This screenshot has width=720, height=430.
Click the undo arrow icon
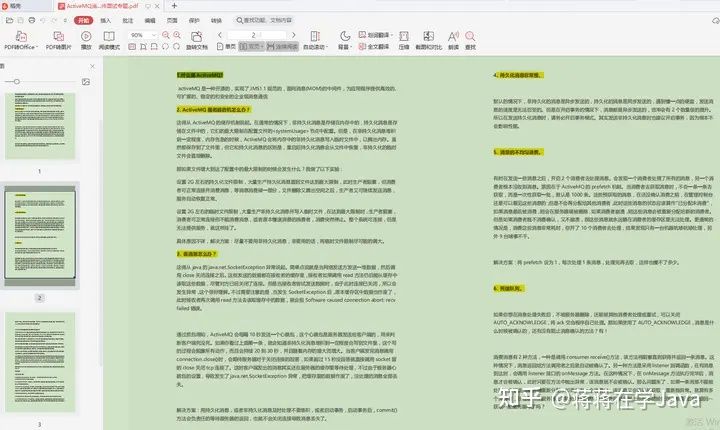click(43, 20)
